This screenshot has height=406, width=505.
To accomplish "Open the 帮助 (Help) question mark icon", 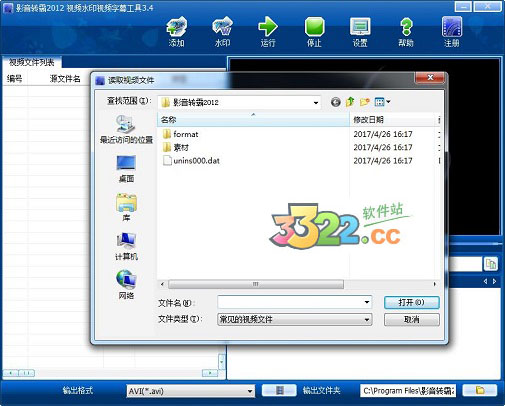I will pos(406,32).
